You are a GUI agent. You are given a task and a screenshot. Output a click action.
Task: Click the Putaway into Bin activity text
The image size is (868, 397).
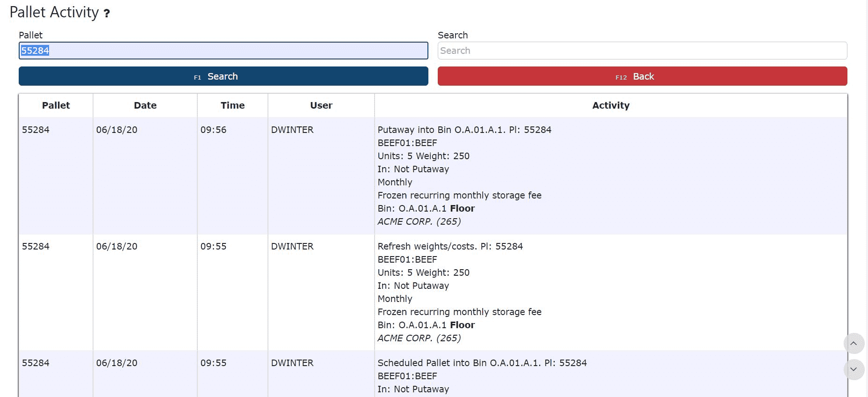point(464,130)
